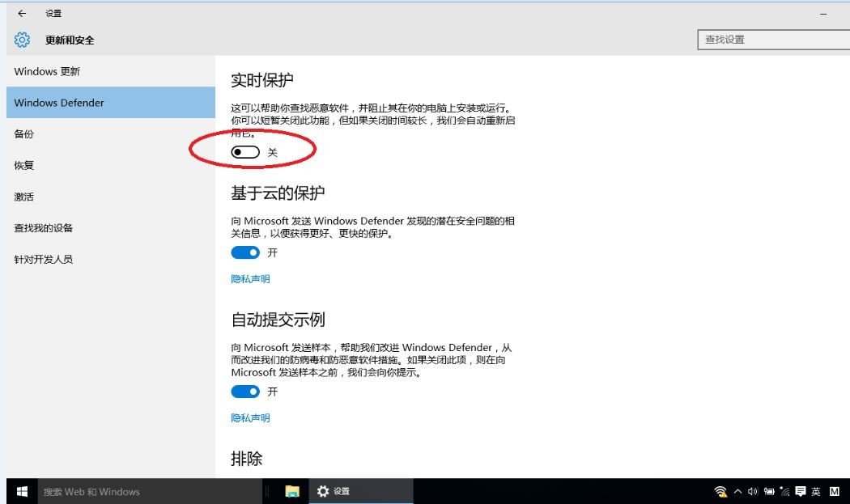Click the gear icon beside 更新和安全
The width and height of the screenshot is (850, 504).
[x=22, y=40]
